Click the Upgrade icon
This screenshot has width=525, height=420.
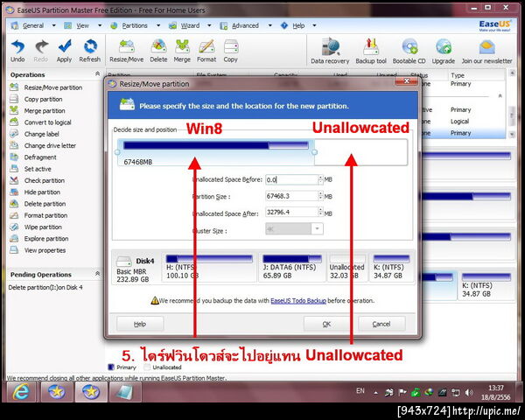444,51
